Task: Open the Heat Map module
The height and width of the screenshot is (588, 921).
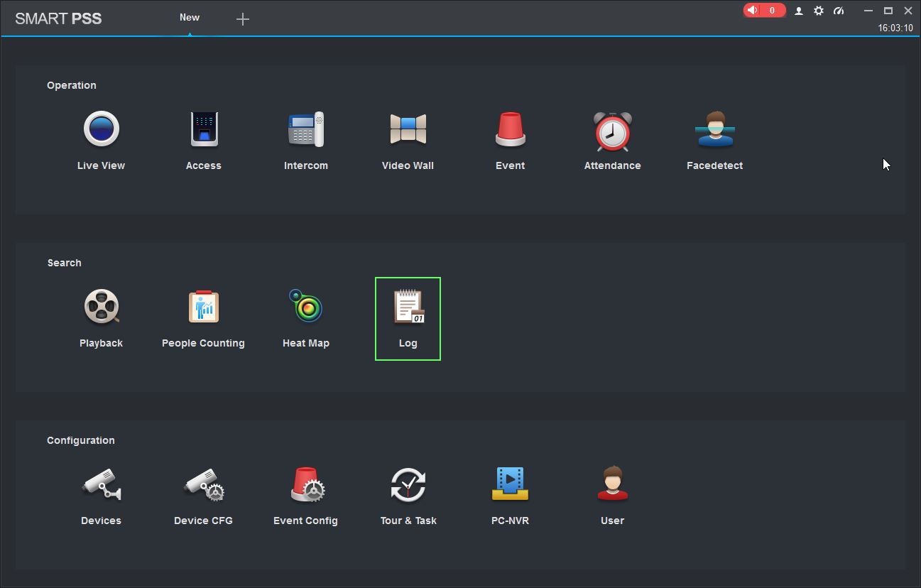Action: (305, 318)
